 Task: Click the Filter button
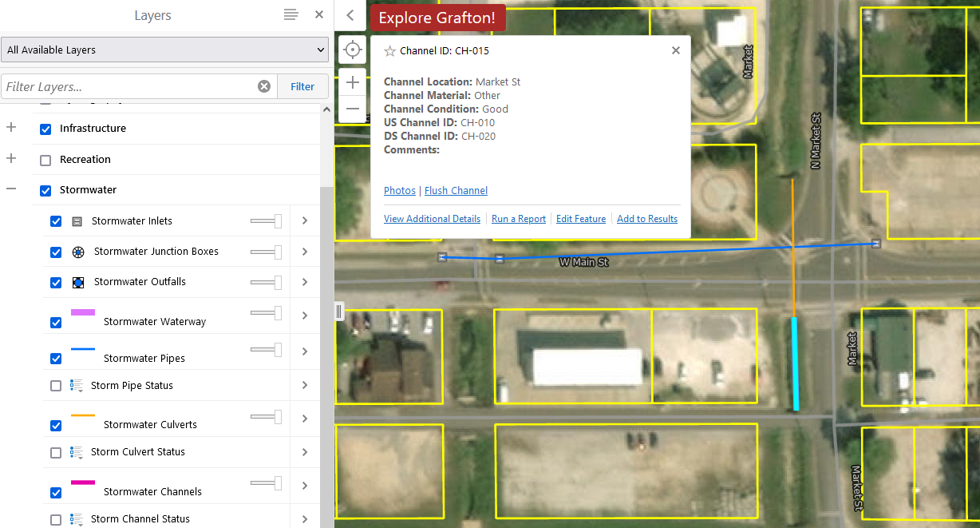point(302,86)
